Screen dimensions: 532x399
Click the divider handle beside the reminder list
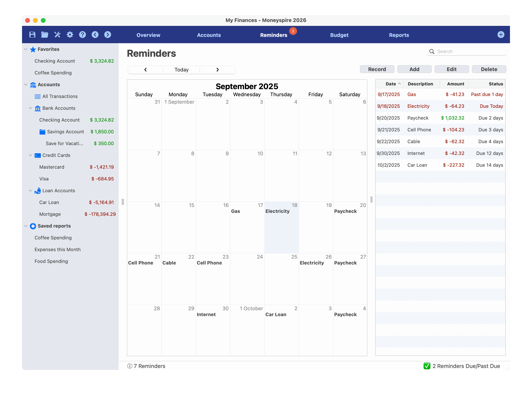click(371, 199)
